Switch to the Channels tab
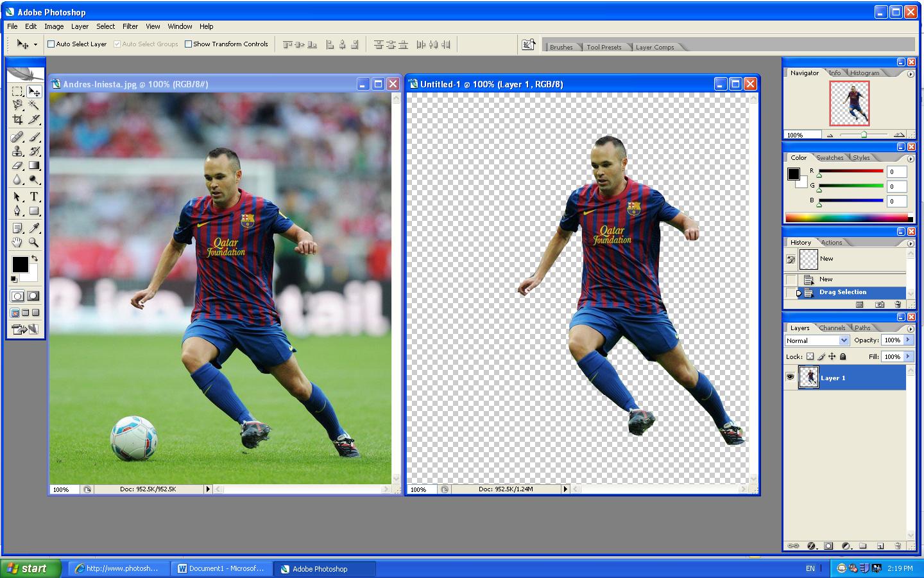This screenshot has height=578, width=924. (832, 328)
